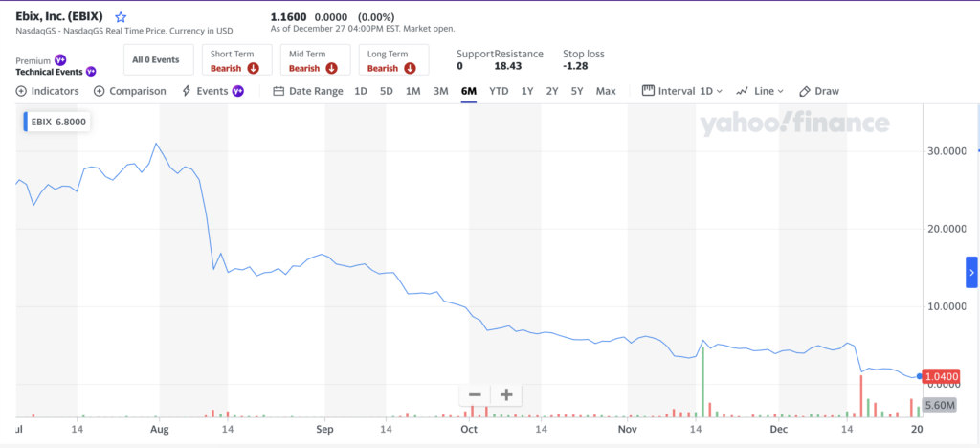Click the Support value 0
Image resolution: width=980 pixels, height=448 pixels.
coord(459,66)
